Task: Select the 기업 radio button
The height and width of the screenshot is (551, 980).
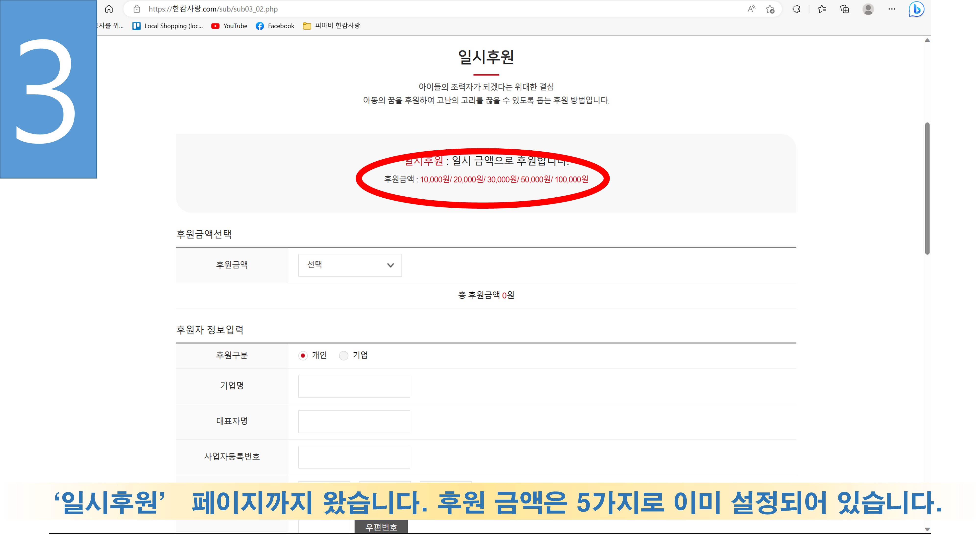Action: [x=343, y=356]
